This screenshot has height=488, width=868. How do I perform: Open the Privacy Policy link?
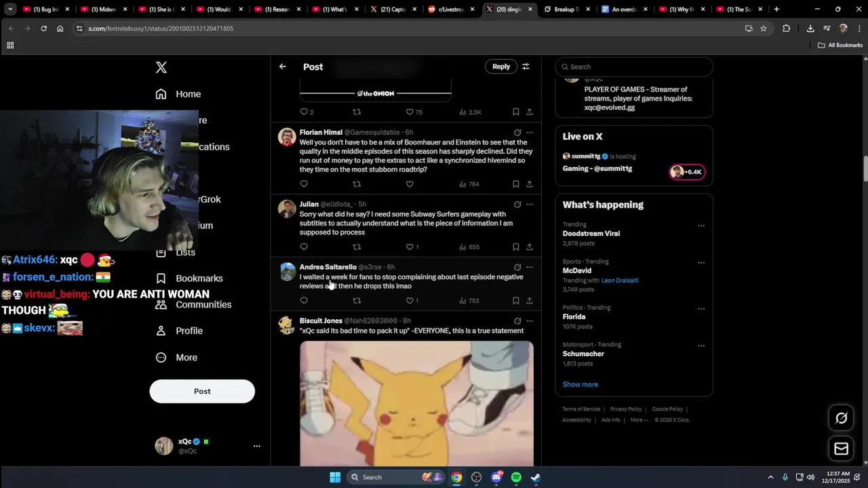point(626,409)
